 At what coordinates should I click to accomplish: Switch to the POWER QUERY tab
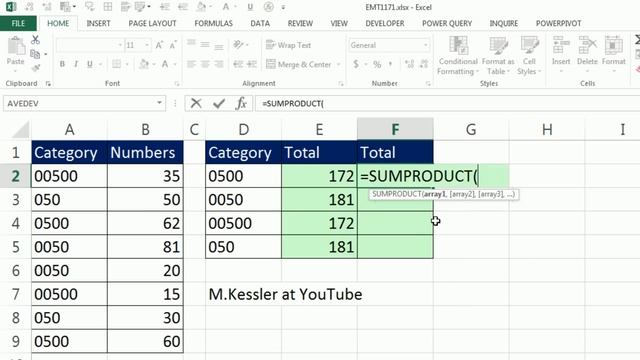click(x=447, y=23)
